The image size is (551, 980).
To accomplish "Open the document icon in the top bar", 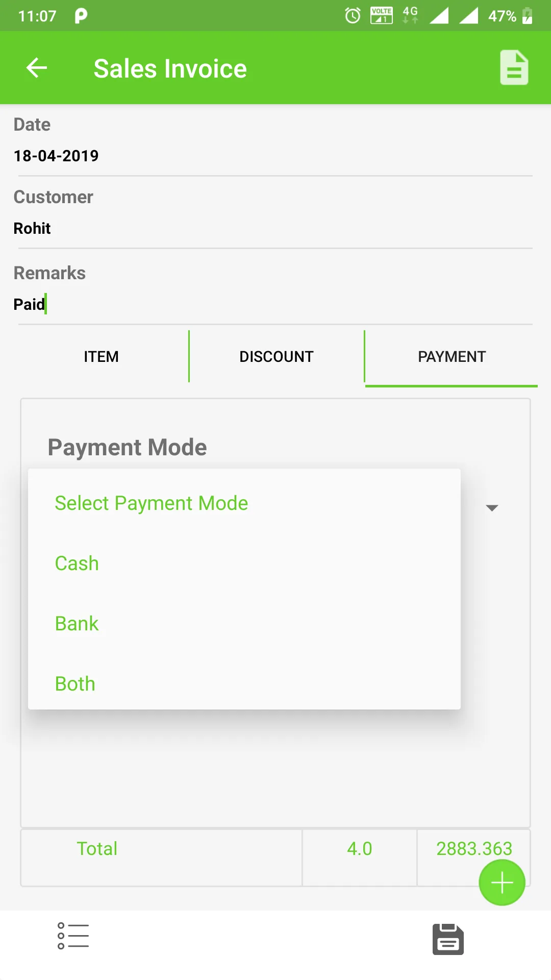I will [x=514, y=67].
